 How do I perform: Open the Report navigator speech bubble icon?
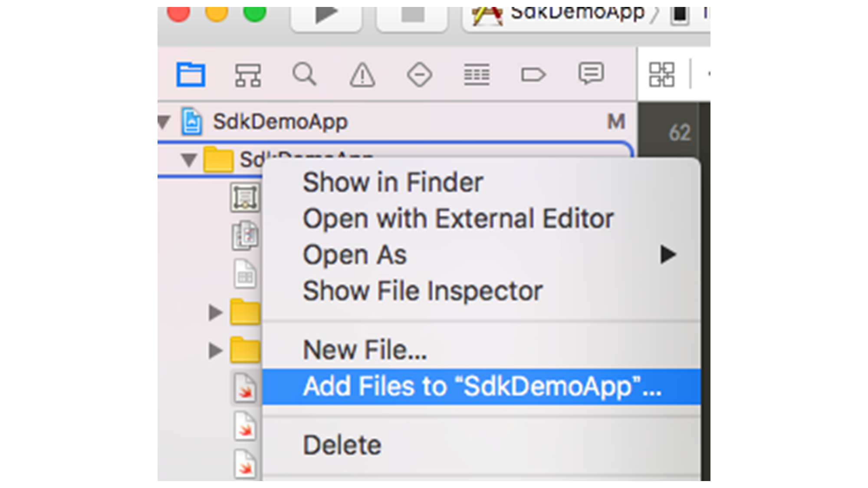pos(591,73)
